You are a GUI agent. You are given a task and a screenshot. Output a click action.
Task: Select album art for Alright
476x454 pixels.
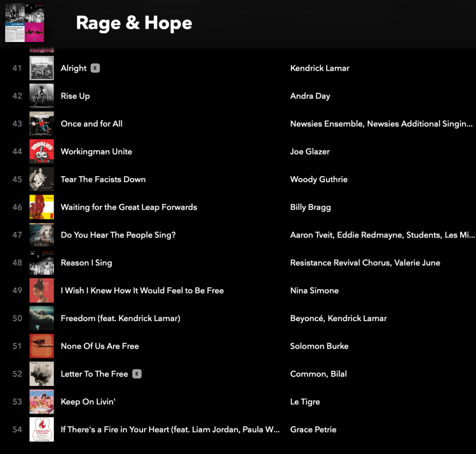pyautogui.click(x=41, y=68)
